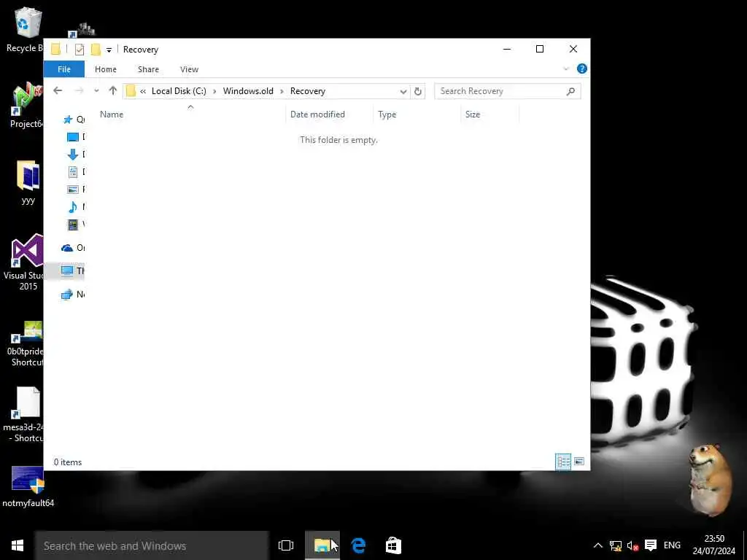Select the notmyfault64 desktop icon
Screen dimensions: 747x560
pos(28,486)
